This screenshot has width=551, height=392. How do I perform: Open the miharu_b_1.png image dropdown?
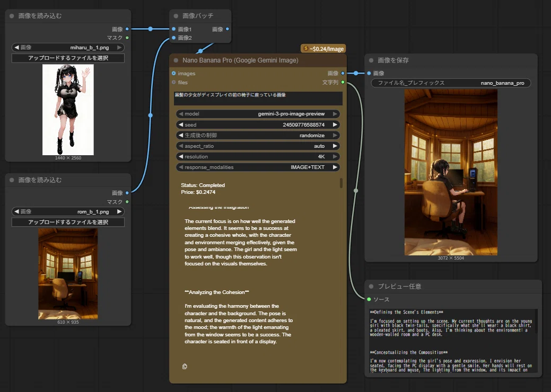(x=68, y=47)
